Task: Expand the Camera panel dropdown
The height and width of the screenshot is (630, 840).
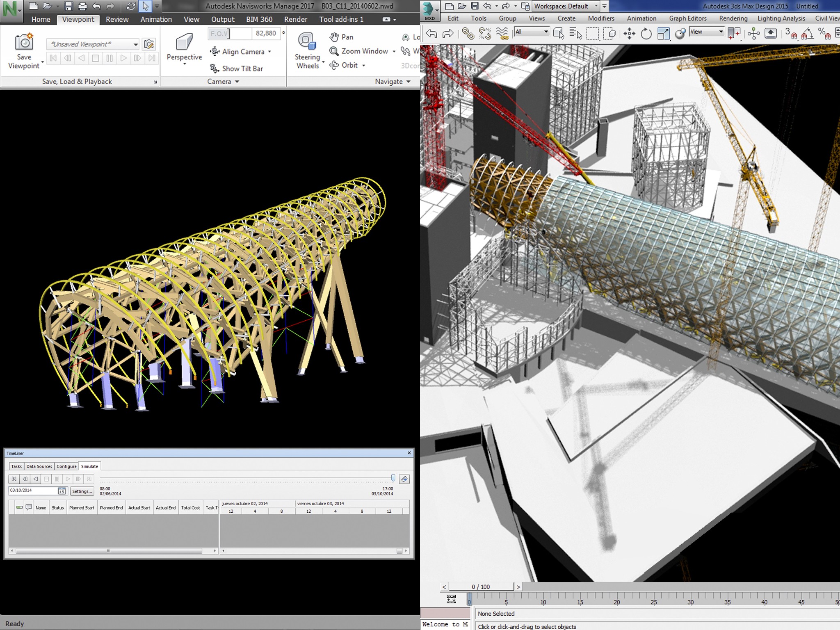Action: click(x=223, y=82)
